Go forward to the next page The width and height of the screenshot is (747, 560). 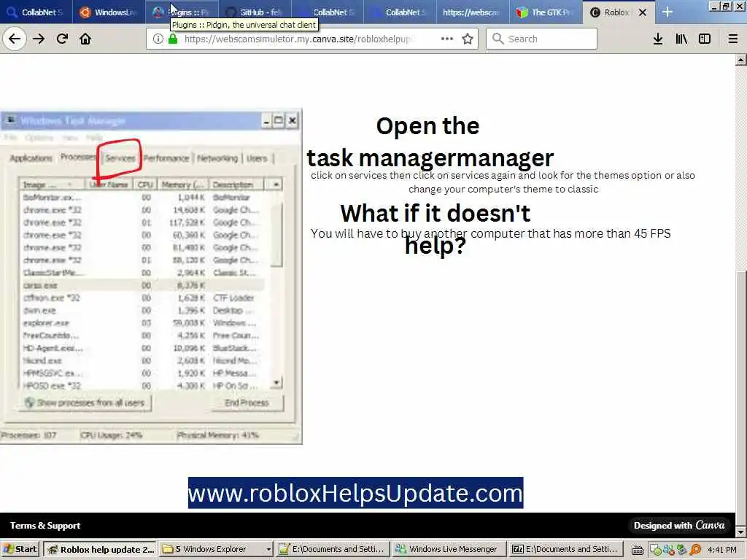point(39,39)
